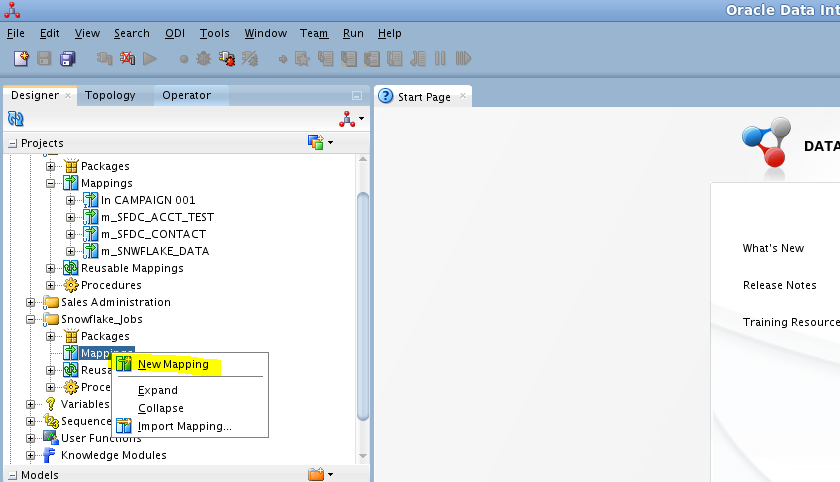Click the Reusable Mappings node icon
840x482 pixels.
(71, 268)
